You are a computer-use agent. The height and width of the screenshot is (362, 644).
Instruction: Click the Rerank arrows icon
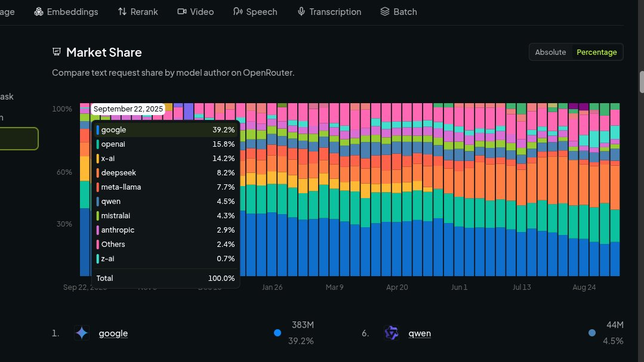click(122, 11)
